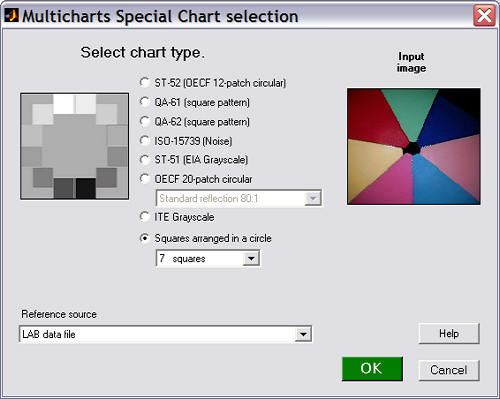
Task: Open Help for chart selection
Action: tap(449, 333)
